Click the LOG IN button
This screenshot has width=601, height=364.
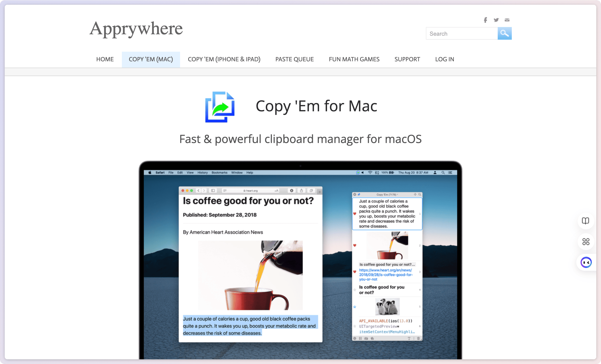pyautogui.click(x=444, y=59)
